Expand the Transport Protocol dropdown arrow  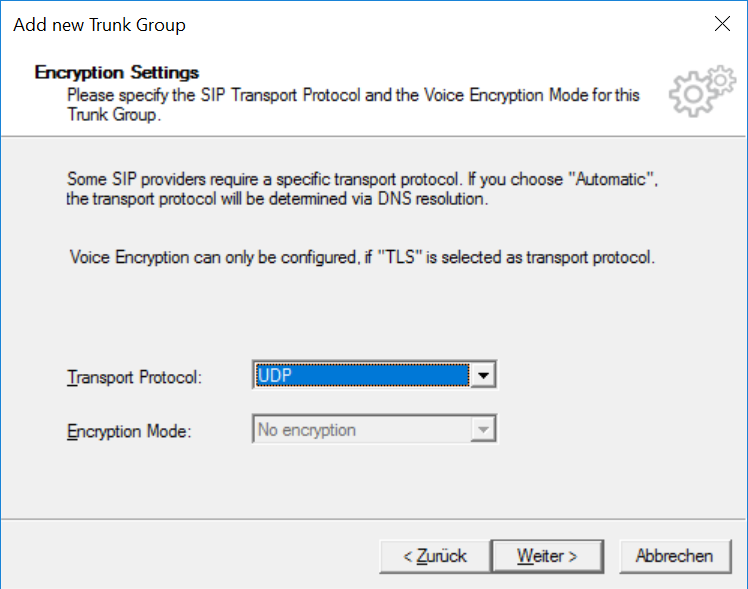[483, 375]
